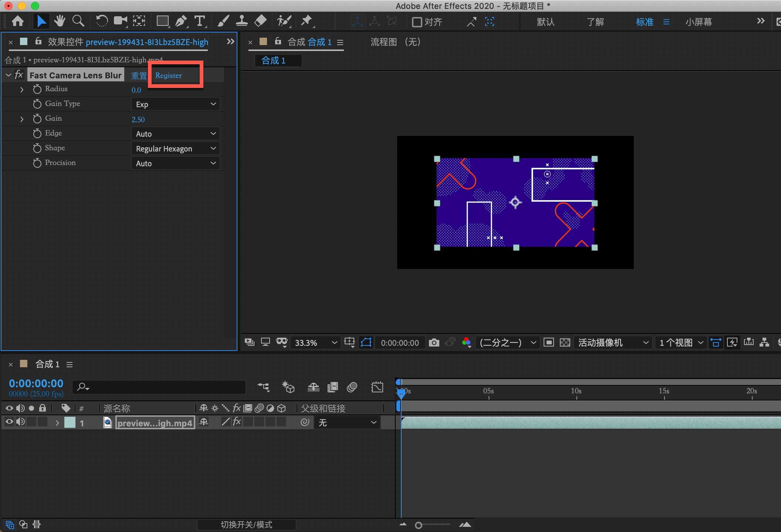The image size is (781, 532).
Task: Select the Horizontal Type tool
Action: click(x=200, y=21)
